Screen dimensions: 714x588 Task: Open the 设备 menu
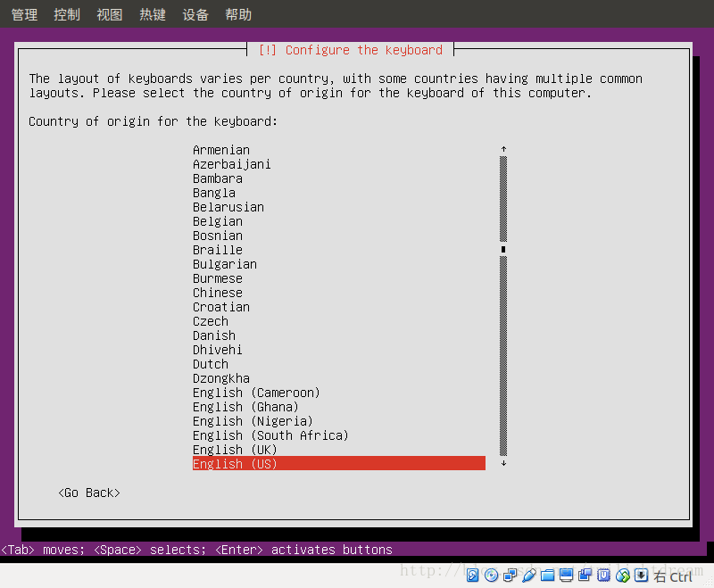[x=195, y=13]
